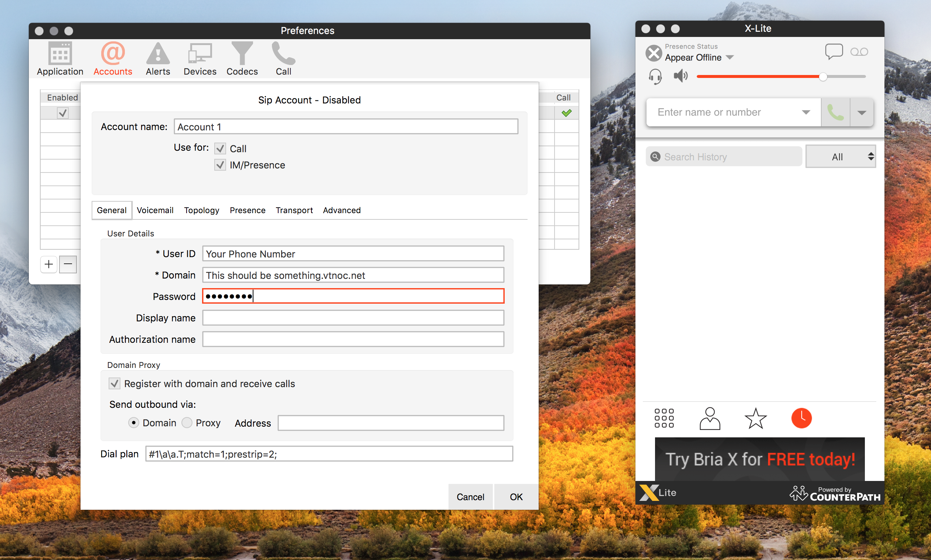Select the Proxy radio button
Screen dimensions: 931x560
click(x=187, y=423)
